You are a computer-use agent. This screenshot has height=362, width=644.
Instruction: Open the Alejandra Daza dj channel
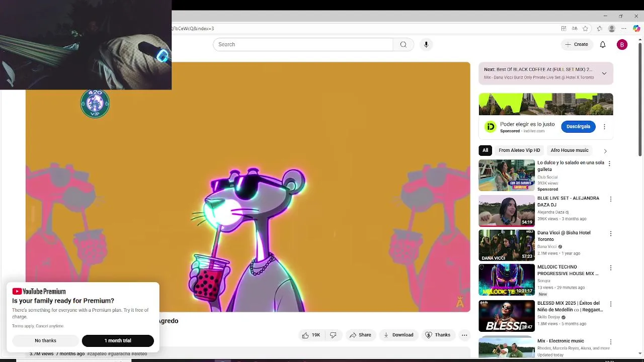tap(553, 212)
